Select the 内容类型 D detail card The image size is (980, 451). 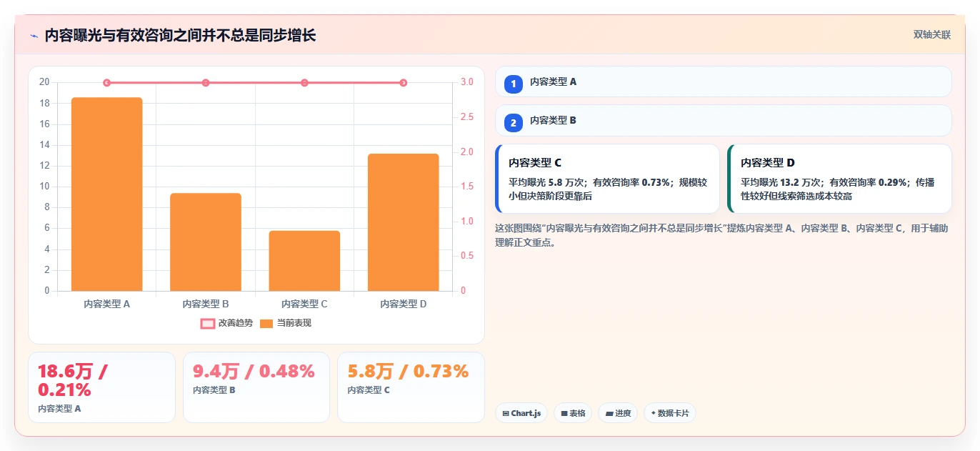tap(839, 179)
